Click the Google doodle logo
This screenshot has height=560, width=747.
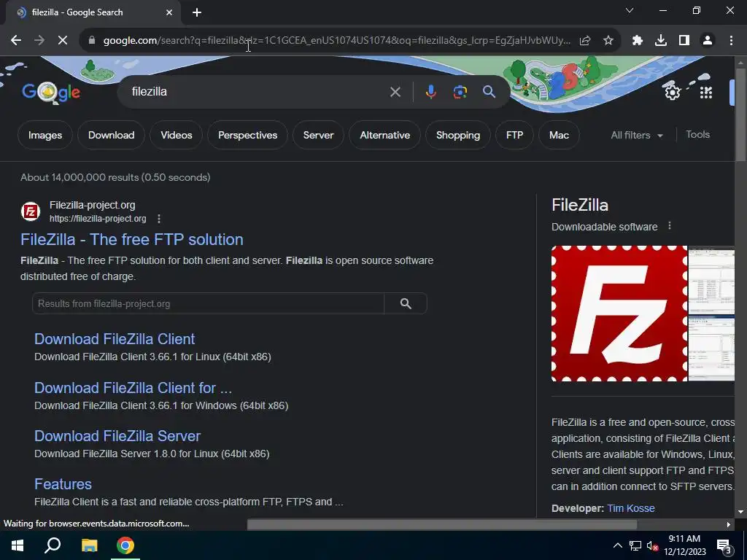(x=51, y=92)
